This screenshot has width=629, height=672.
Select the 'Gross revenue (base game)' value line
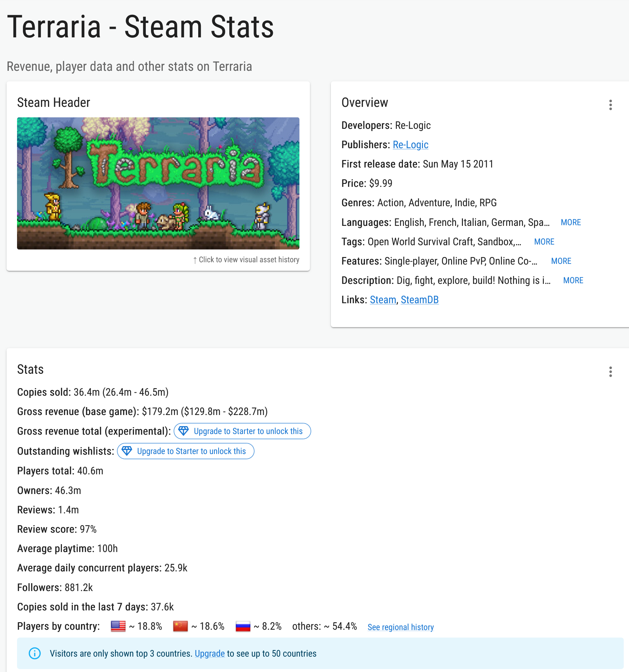coord(142,411)
